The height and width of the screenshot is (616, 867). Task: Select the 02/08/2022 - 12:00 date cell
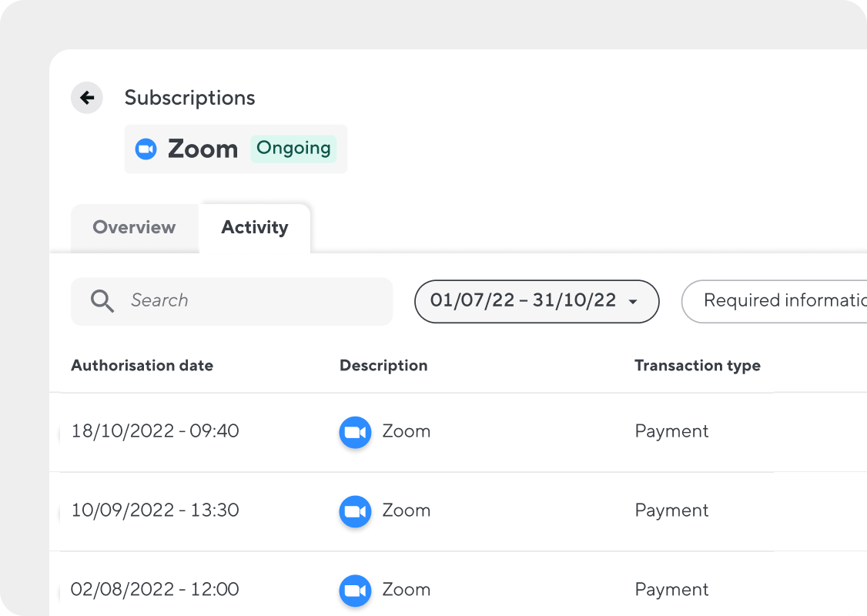tap(155, 590)
